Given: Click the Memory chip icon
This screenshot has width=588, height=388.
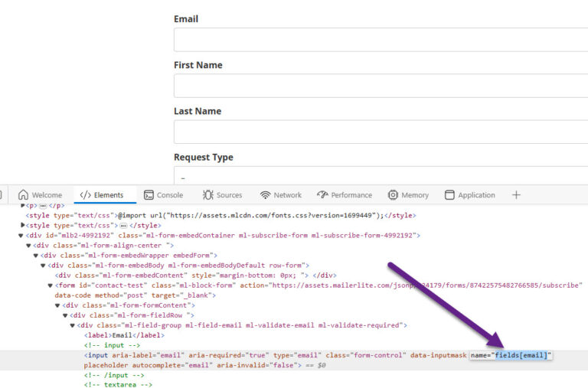Looking at the screenshot, I should 393,195.
